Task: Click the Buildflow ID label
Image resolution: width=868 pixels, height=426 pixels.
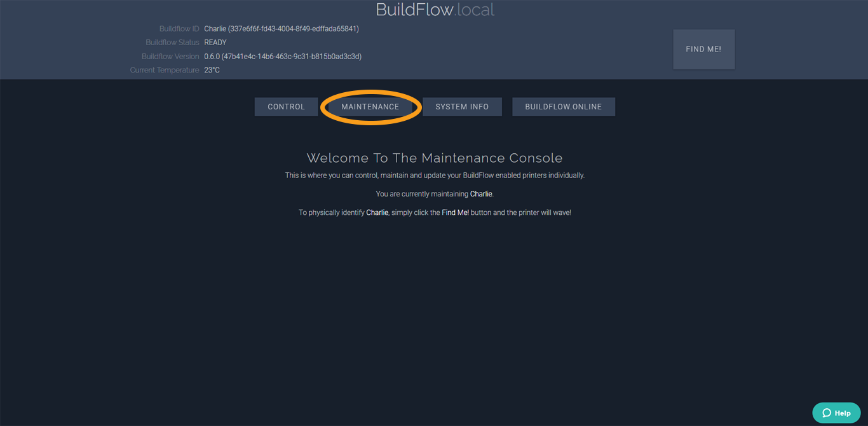Action: (179, 29)
